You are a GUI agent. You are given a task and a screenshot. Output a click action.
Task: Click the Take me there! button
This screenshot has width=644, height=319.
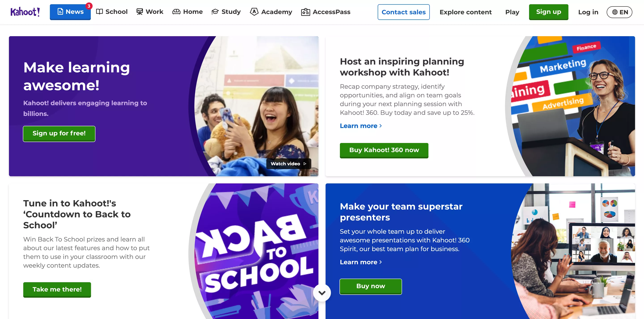tap(57, 290)
